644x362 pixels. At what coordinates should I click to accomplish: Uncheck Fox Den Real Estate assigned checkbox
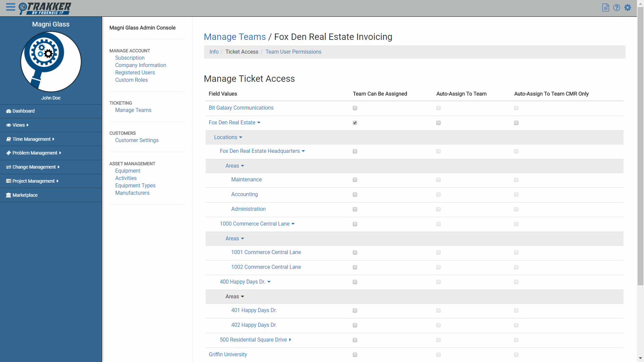[355, 123]
